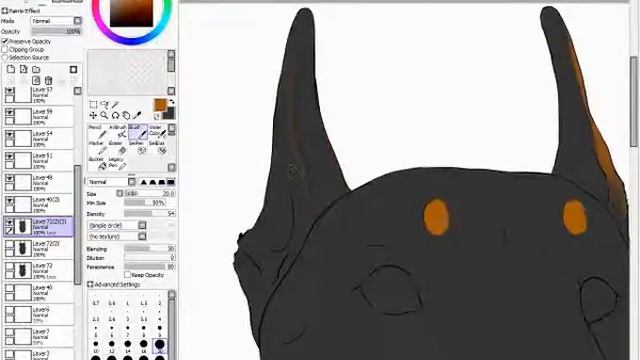
Task: Open the (no texture) brush texture dropdown
Action: [x=117, y=236]
